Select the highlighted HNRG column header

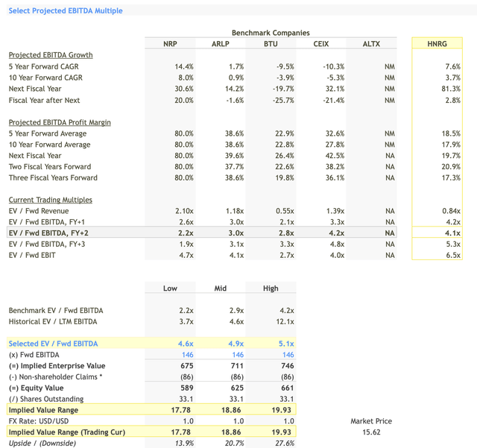(x=437, y=44)
